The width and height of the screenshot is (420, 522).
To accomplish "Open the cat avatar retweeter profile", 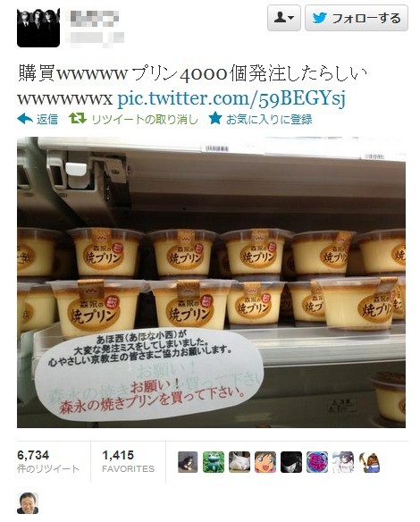I will click(x=188, y=462).
